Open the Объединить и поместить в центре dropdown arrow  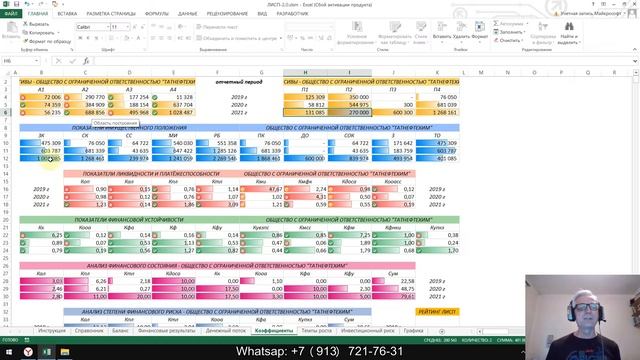tap(281, 38)
